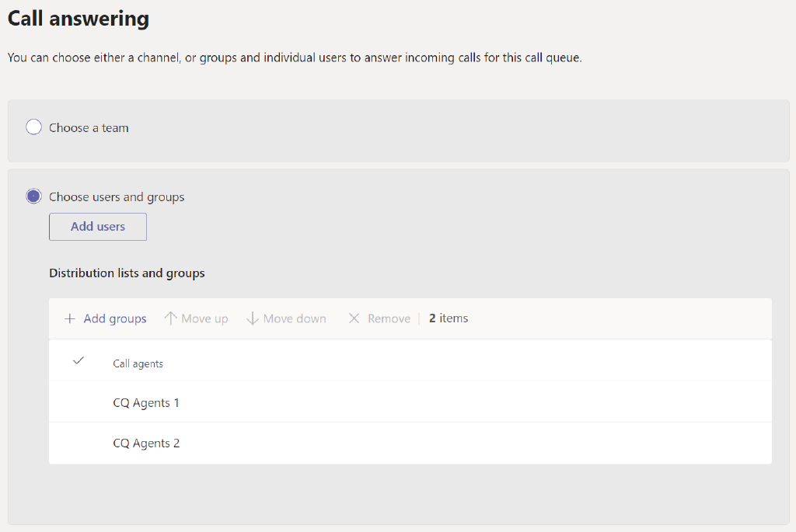Click the X icon next to Remove
The image size is (796, 532).
pyautogui.click(x=354, y=318)
